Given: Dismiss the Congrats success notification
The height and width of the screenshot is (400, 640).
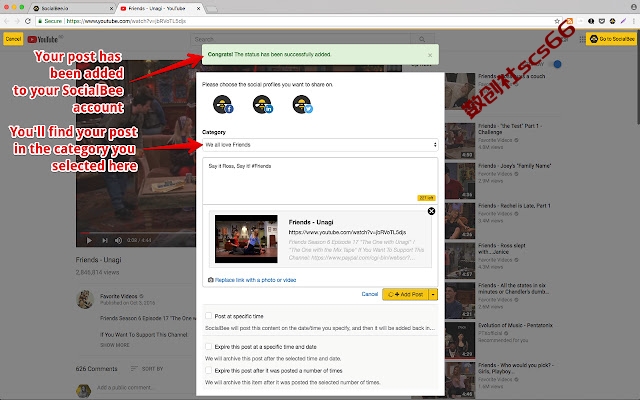Looking at the screenshot, I should [x=430, y=55].
